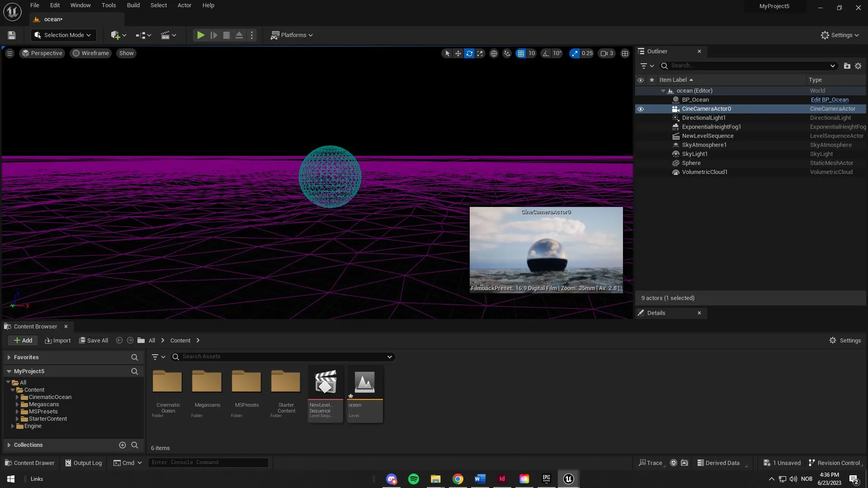
Task: Open the Selection Mode dropdown
Action: (x=63, y=35)
